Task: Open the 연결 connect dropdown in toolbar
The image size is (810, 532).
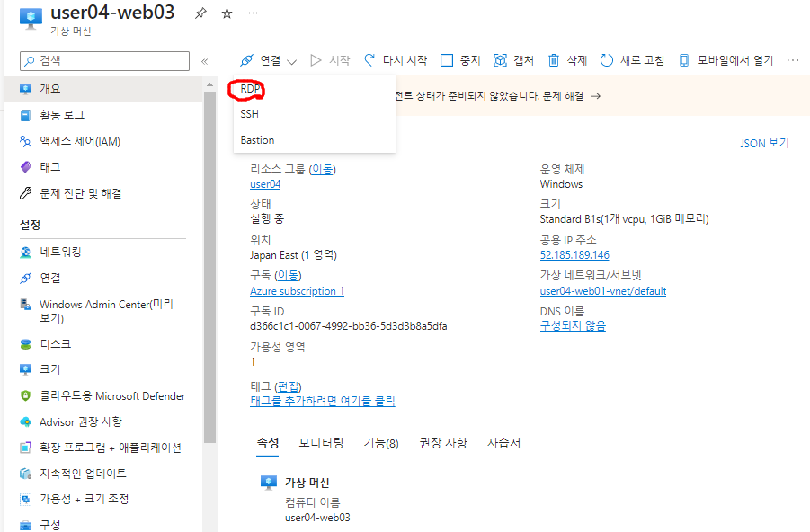Action: coord(268,61)
